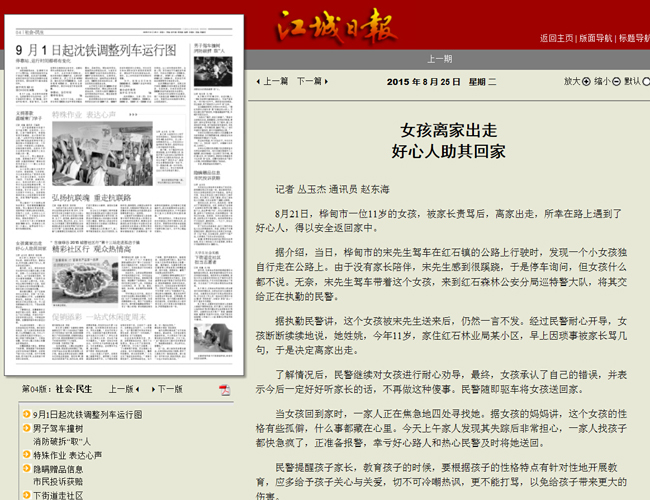Click orange bullet beside 隐瞒赠品信息
The width and height of the screenshot is (650, 500).
point(25,468)
